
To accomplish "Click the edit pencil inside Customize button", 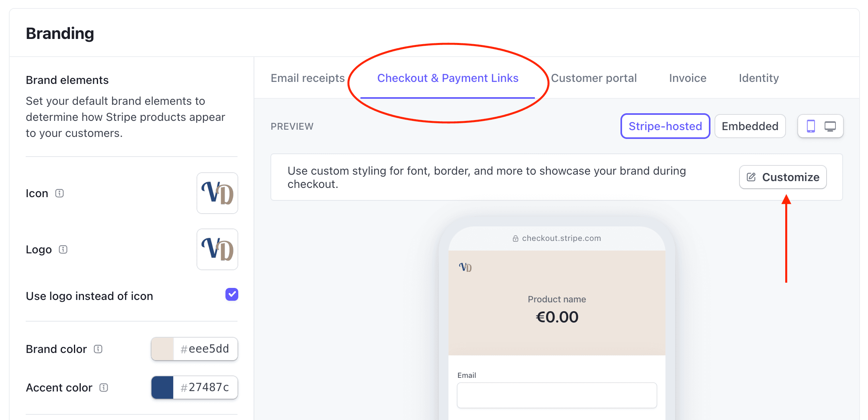I will coord(751,177).
